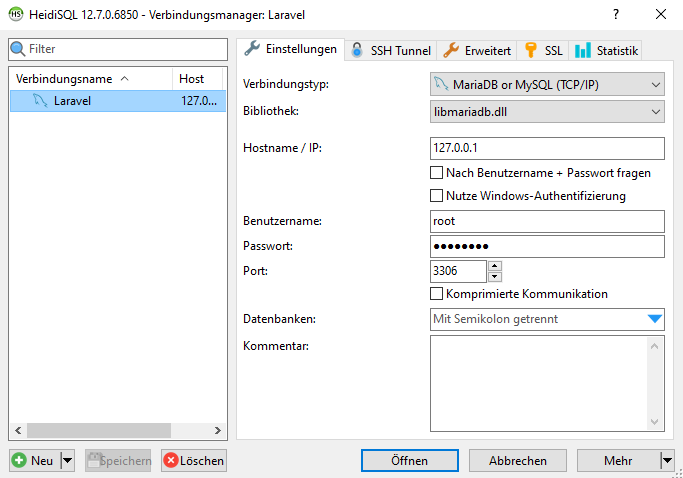
Task: Click the Neu button
Action: pos(35,461)
